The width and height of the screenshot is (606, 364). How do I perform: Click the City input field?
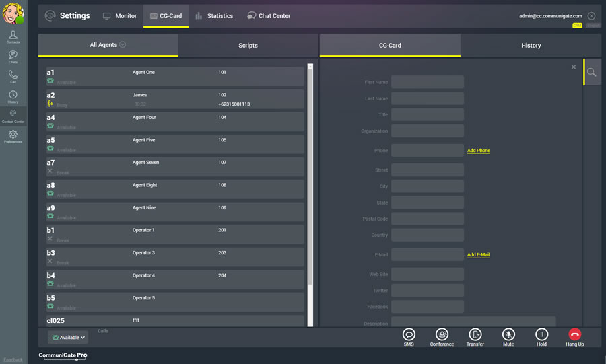[428, 186]
